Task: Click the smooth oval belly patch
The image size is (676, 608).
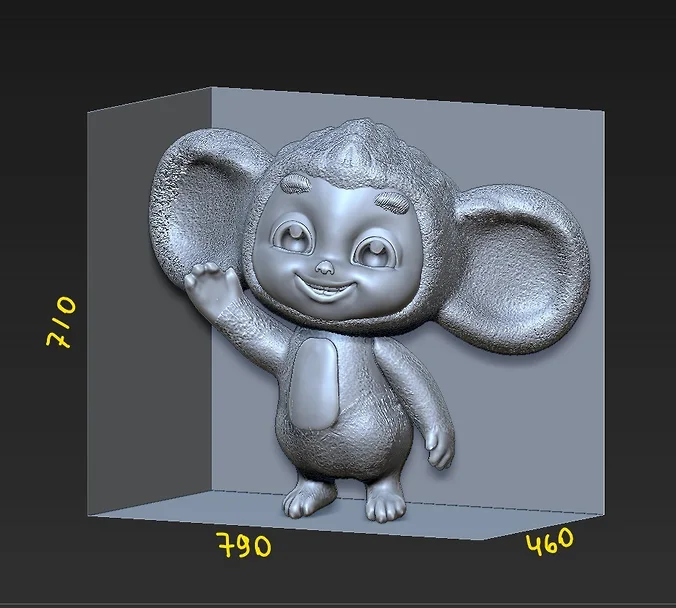Action: [x=315, y=382]
